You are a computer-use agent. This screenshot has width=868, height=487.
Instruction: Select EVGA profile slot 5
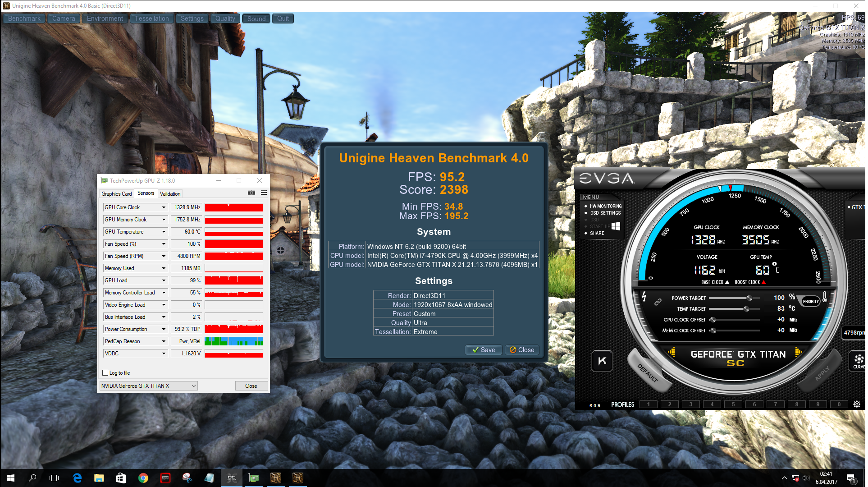pyautogui.click(x=733, y=404)
